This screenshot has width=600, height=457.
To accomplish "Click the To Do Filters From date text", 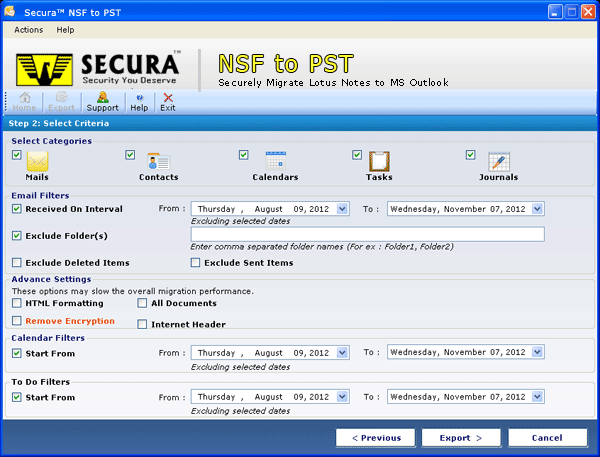I will 263,397.
